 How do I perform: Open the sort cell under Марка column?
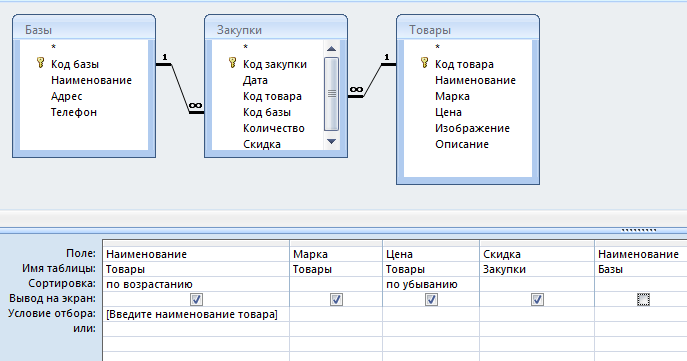coord(336,284)
